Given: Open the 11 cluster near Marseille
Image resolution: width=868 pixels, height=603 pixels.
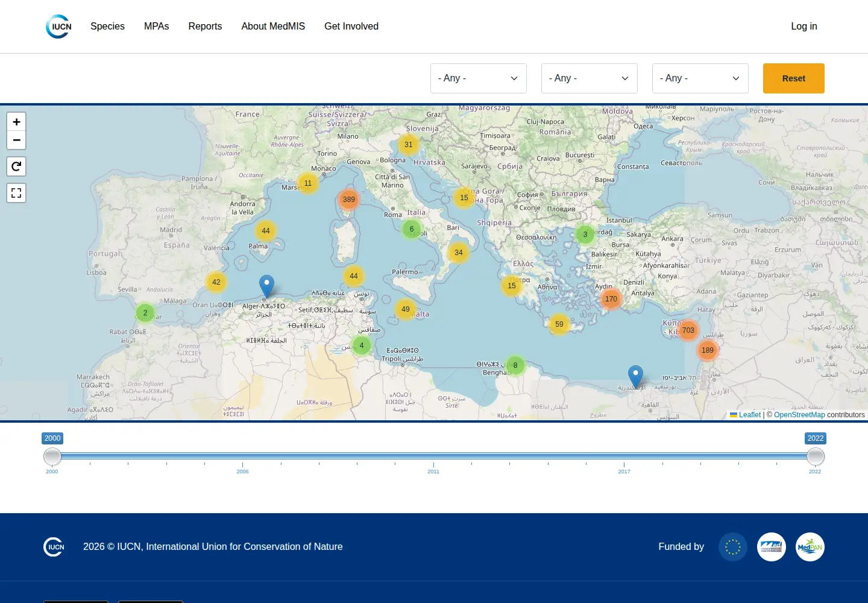Looking at the screenshot, I should [308, 183].
